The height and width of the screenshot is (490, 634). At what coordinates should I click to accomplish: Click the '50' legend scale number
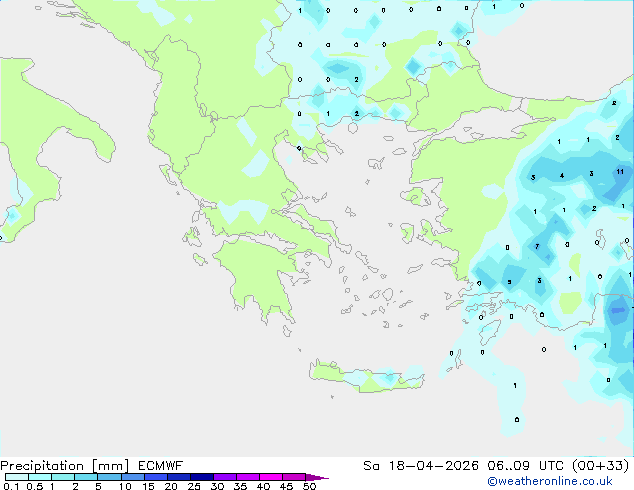pyautogui.click(x=309, y=486)
